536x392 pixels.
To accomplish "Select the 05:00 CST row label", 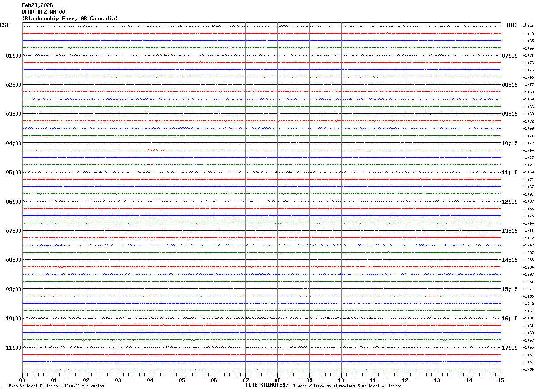I will [x=14, y=172].
